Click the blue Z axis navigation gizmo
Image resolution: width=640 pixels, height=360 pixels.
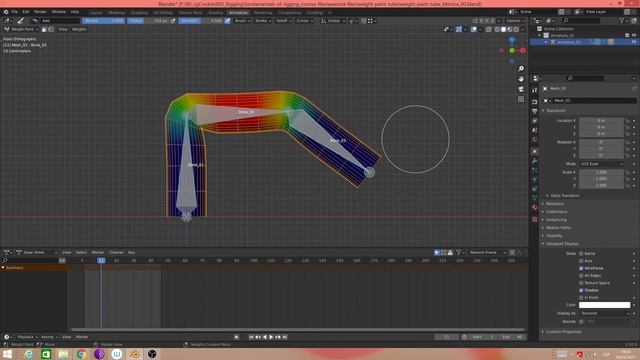pos(512,40)
